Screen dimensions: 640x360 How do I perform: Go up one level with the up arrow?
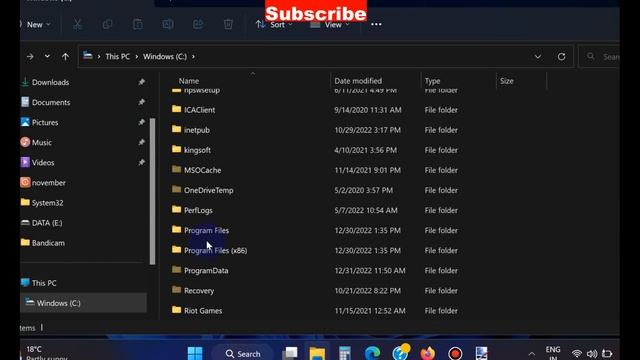pyautogui.click(x=65, y=57)
